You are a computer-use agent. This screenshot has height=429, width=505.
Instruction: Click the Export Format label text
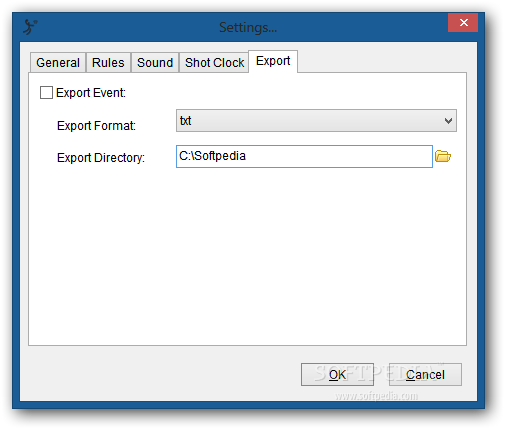tap(96, 126)
